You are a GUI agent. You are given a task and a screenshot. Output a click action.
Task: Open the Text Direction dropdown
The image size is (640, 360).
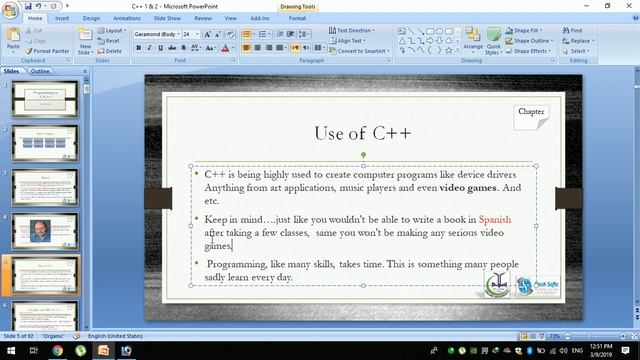pos(351,31)
